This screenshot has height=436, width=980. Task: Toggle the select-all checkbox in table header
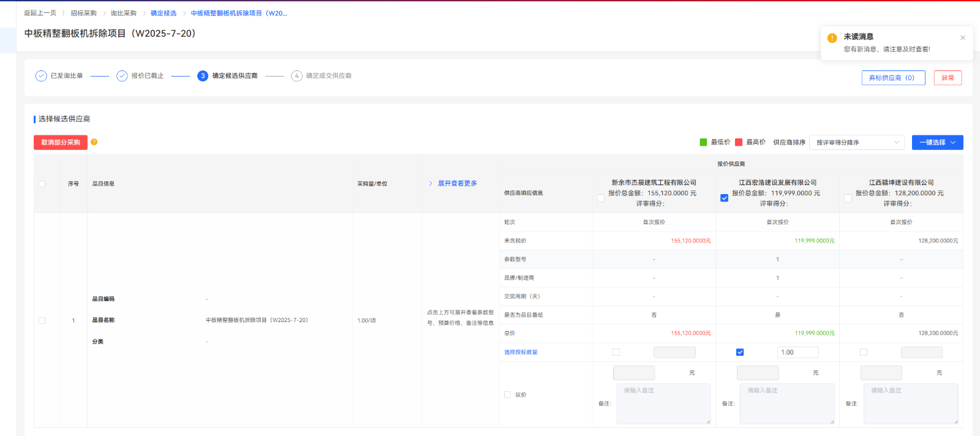[x=42, y=184]
